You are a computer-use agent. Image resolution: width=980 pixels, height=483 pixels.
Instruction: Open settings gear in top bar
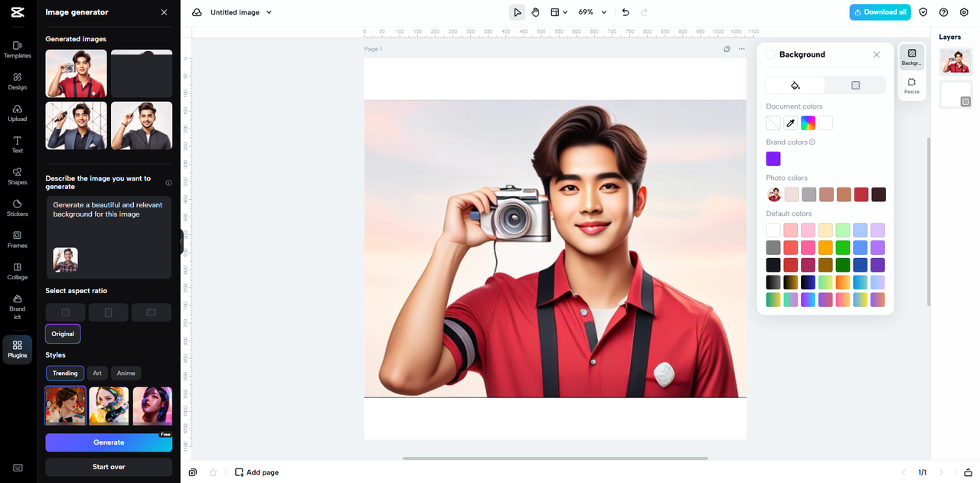pos(964,12)
